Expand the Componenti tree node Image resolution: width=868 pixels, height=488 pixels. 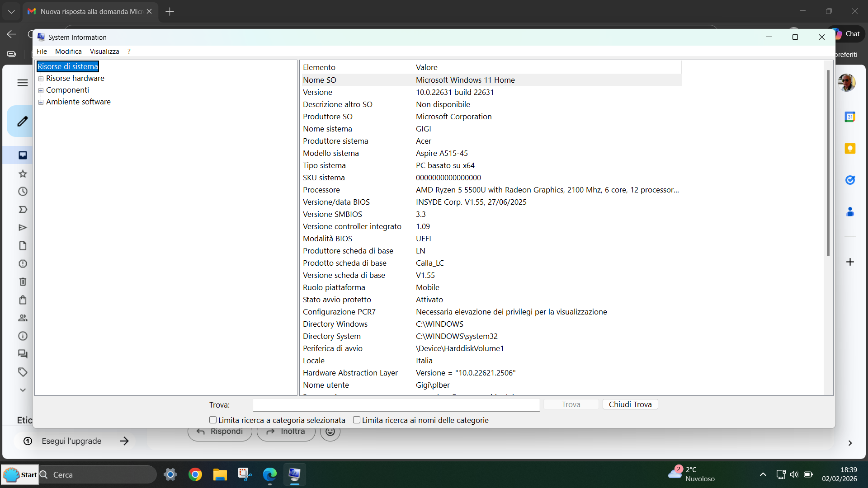(x=41, y=90)
